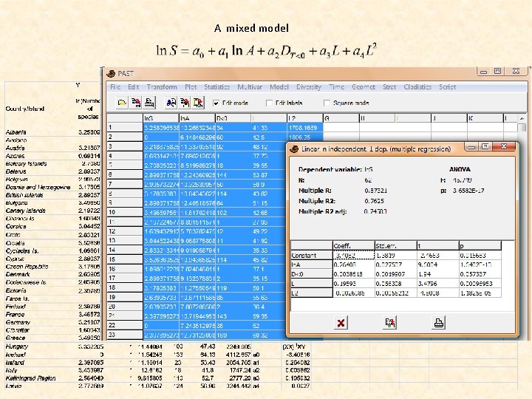This screenshot has width=532, height=399.
Task: Select column header K
Action: [485, 118]
